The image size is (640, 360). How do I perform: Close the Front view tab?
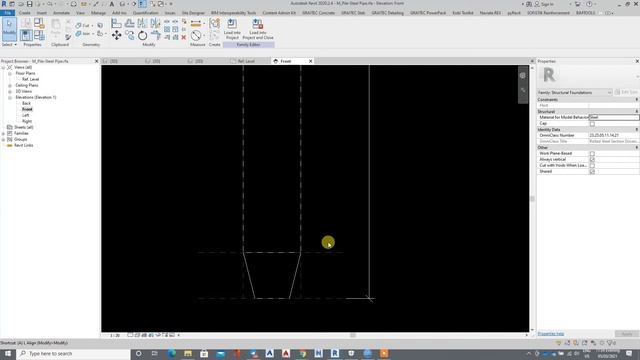pyautogui.click(x=311, y=61)
